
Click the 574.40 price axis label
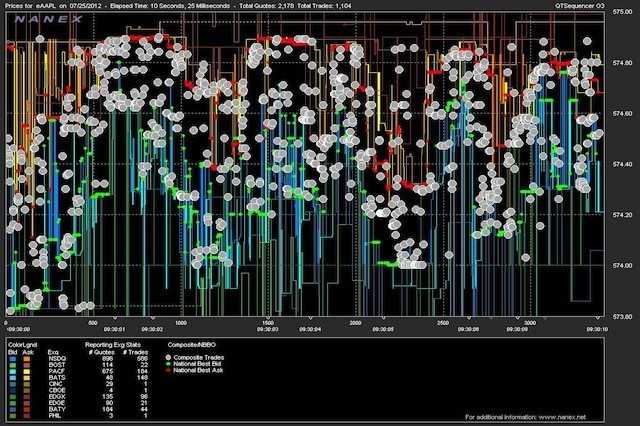(622, 164)
